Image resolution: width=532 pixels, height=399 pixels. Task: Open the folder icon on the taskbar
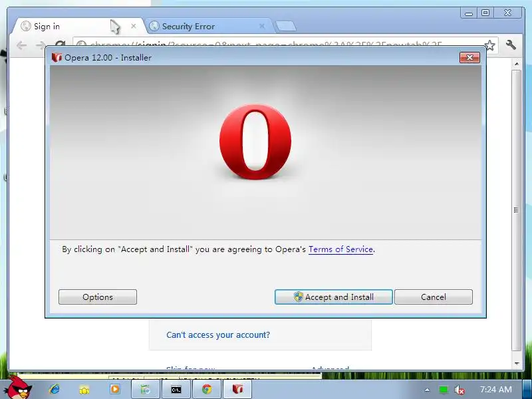tap(84, 390)
